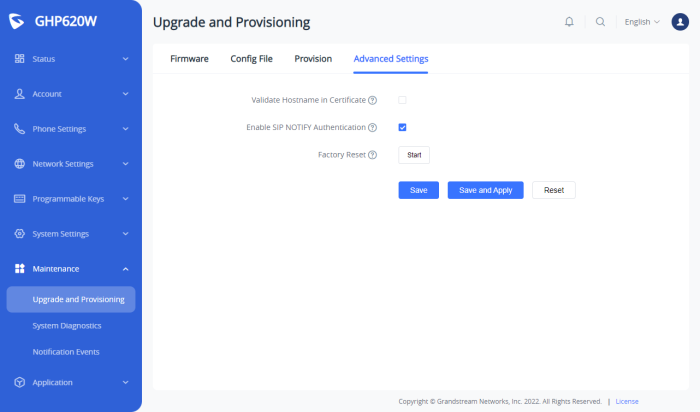700x412 pixels.
Task: Click help icon for Validate Hostname in Certificate
Action: pyautogui.click(x=372, y=100)
